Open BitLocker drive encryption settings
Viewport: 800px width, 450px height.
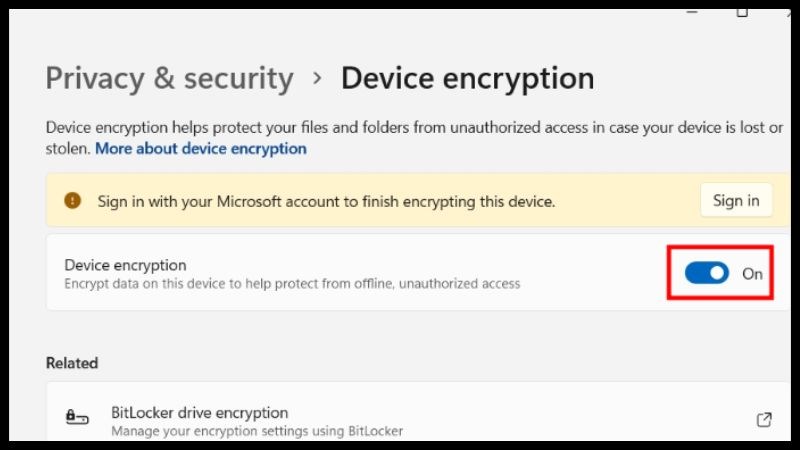coord(198,412)
